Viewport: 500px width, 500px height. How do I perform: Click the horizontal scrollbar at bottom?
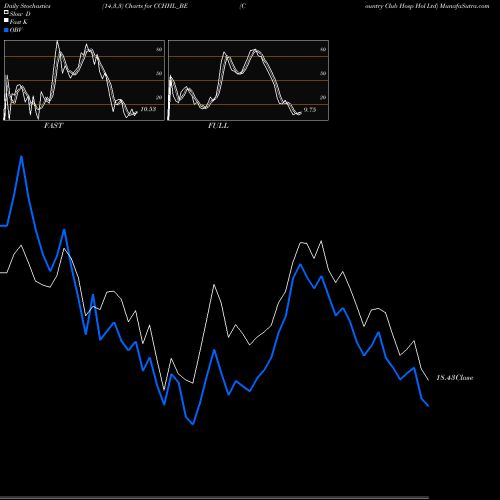pyautogui.click(x=214, y=498)
